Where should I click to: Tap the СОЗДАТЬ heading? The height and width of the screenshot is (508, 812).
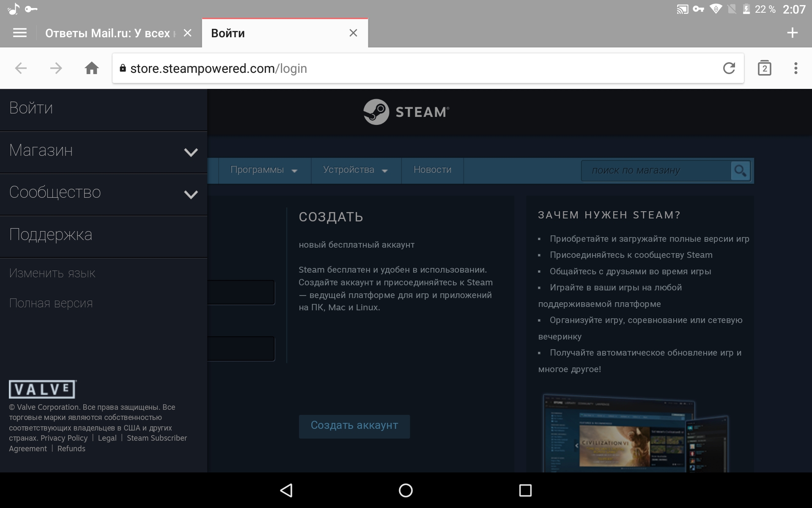click(x=331, y=217)
